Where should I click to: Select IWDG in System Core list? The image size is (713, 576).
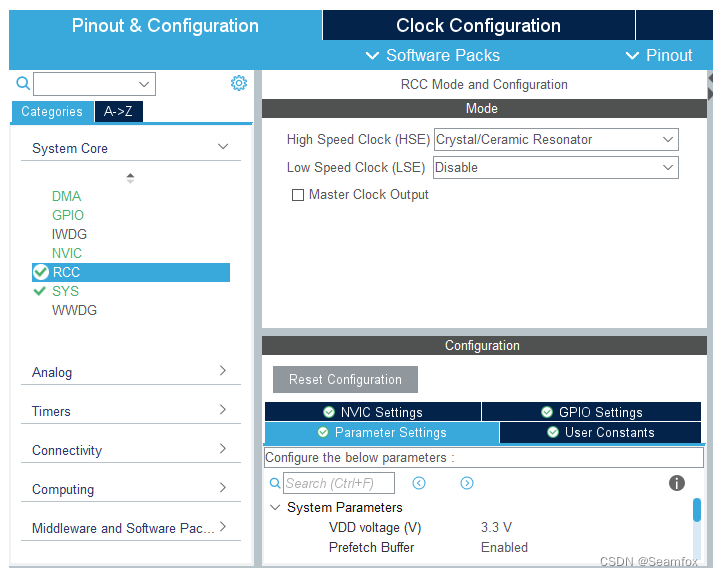click(x=69, y=234)
